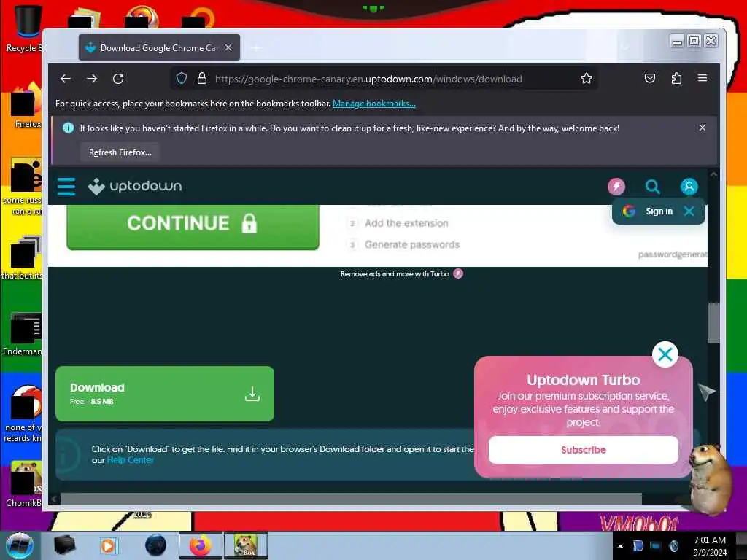Image resolution: width=747 pixels, height=560 pixels.
Task: Click the horizontal scrollbar at page bottom
Action: [x=351, y=499]
